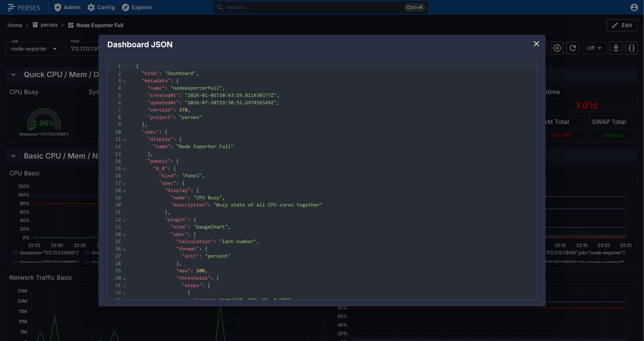Viewport: 644px width, 341px height.
Task: Click the Edit dashboard button
Action: (x=622, y=25)
